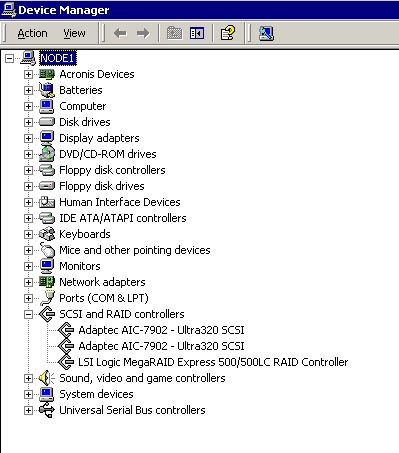Expand the Network adapters category
This screenshot has height=453, width=399.
28,282
